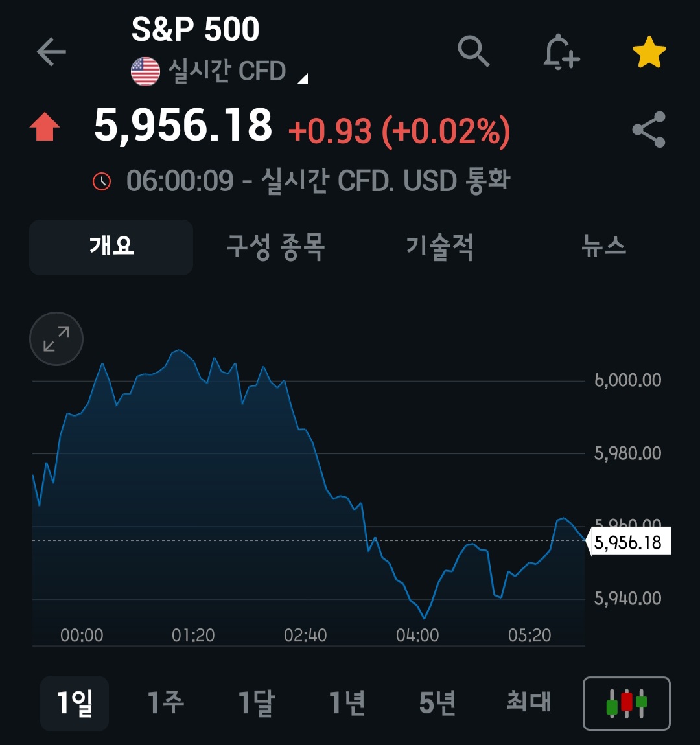This screenshot has width=700, height=745.
Task: Tap the back arrow icon
Action: tap(51, 51)
